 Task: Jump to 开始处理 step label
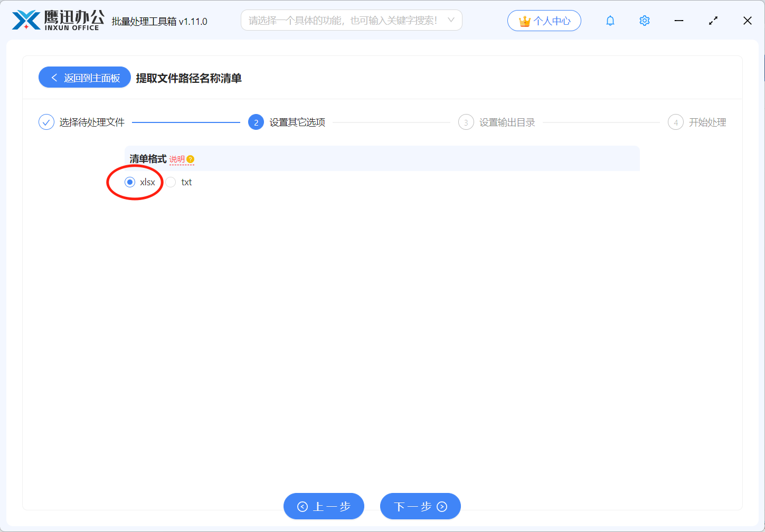click(707, 122)
